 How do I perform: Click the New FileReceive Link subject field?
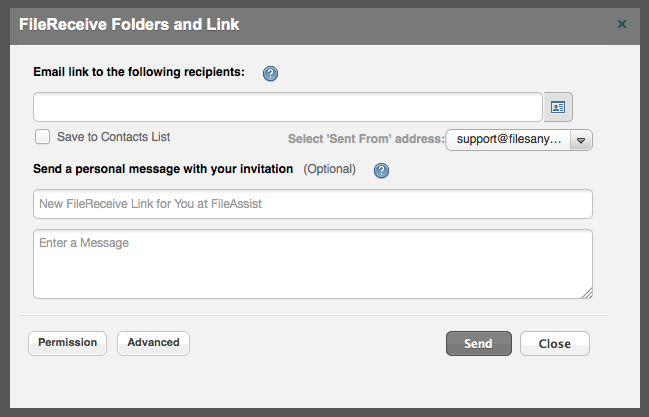[x=312, y=204]
